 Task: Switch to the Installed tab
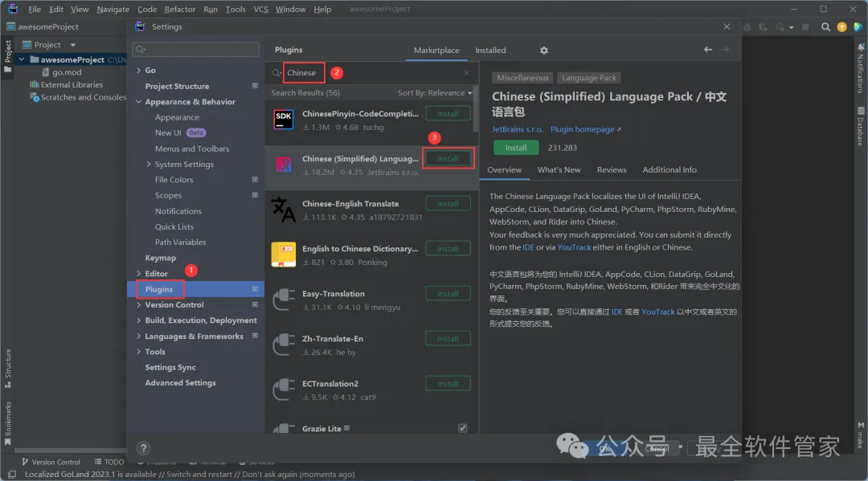point(490,51)
